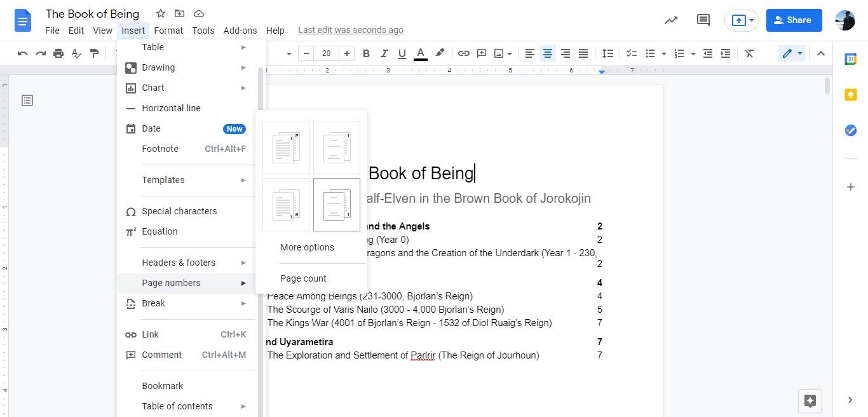Open version history via Last edit link

tap(350, 29)
